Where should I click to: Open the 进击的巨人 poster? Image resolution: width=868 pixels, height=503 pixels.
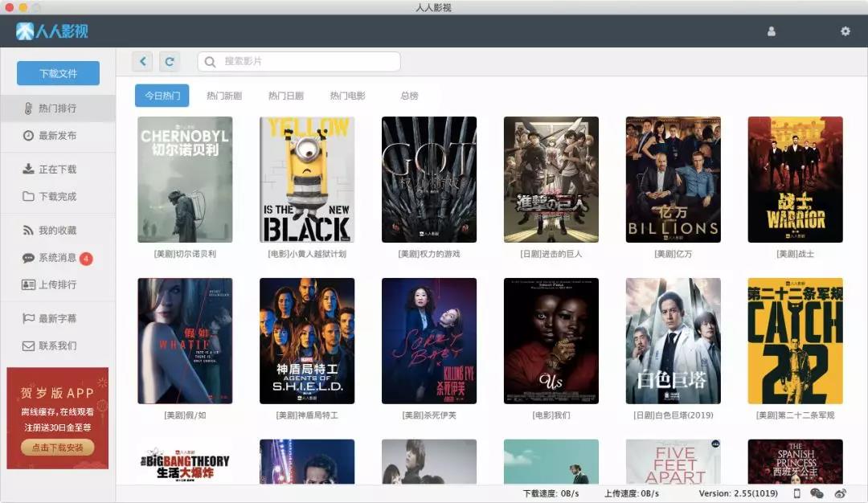551,179
